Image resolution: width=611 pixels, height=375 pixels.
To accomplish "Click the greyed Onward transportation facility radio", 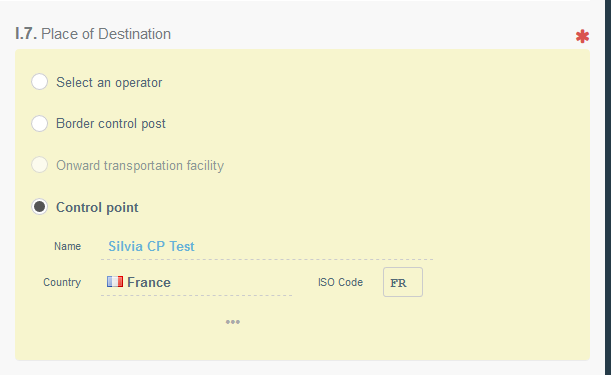I will pyautogui.click(x=39, y=165).
